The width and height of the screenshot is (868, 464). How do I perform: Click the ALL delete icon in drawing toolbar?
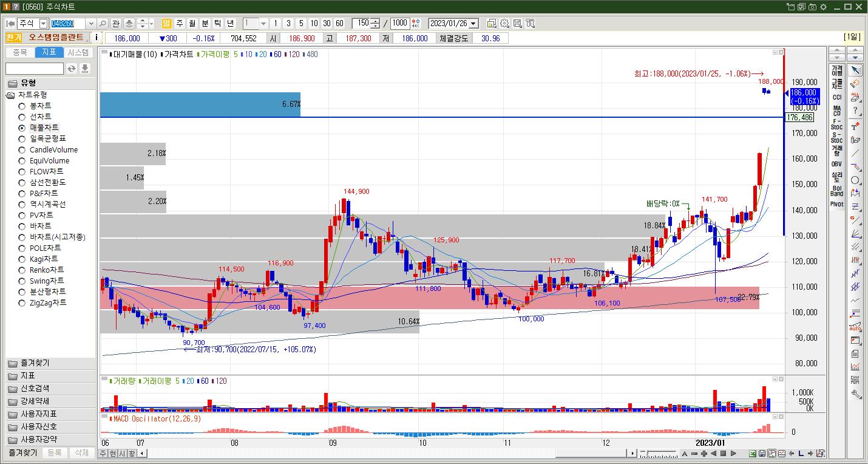855,97
